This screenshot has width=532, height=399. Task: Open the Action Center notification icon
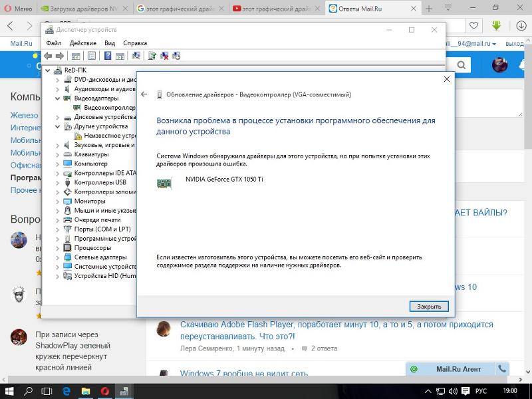coord(465,392)
